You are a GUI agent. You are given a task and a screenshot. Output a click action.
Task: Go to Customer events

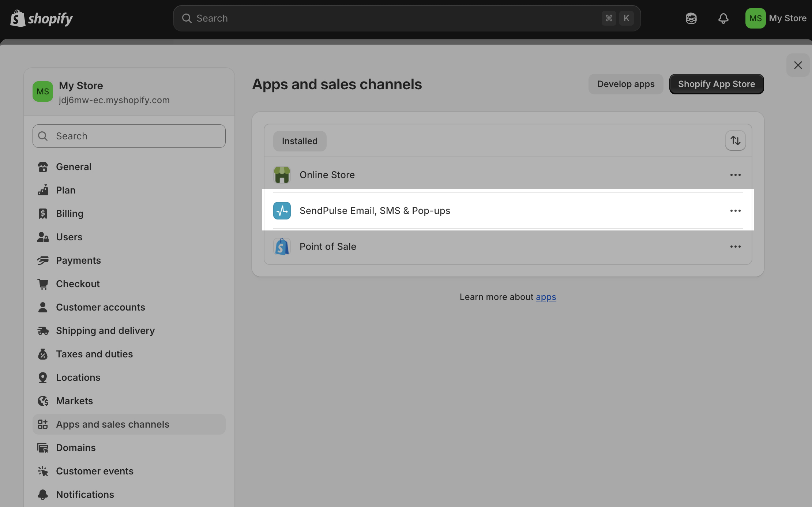pyautogui.click(x=129, y=471)
